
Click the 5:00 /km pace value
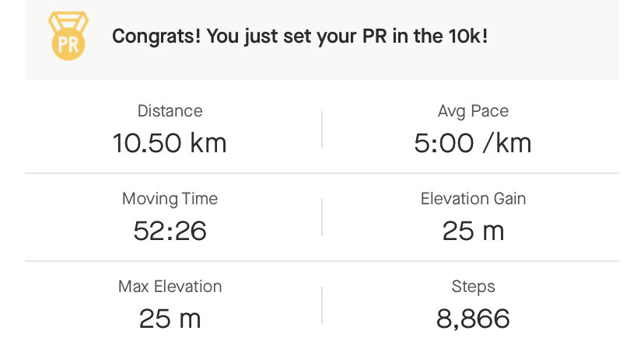click(473, 143)
